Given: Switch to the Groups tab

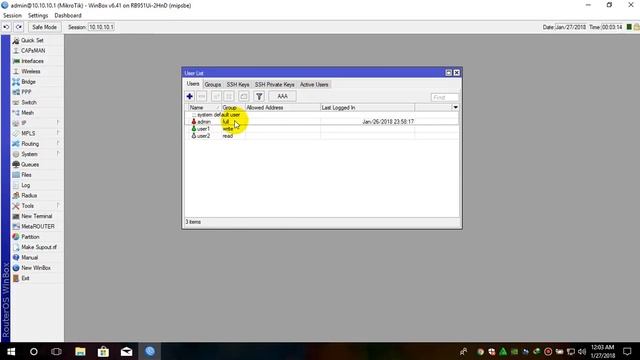Looking at the screenshot, I should point(213,84).
